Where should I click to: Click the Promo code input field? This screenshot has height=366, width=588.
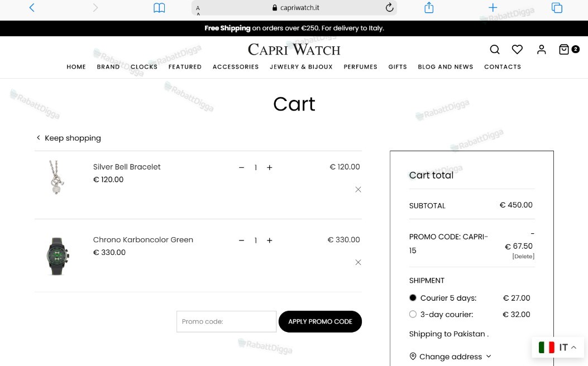click(227, 321)
